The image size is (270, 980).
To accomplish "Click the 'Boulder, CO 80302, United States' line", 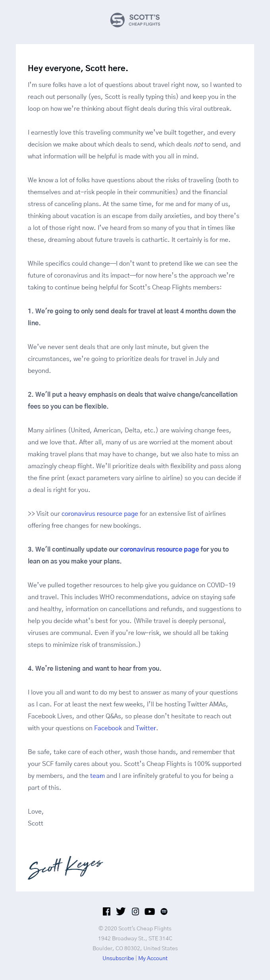I will [x=135, y=948].
